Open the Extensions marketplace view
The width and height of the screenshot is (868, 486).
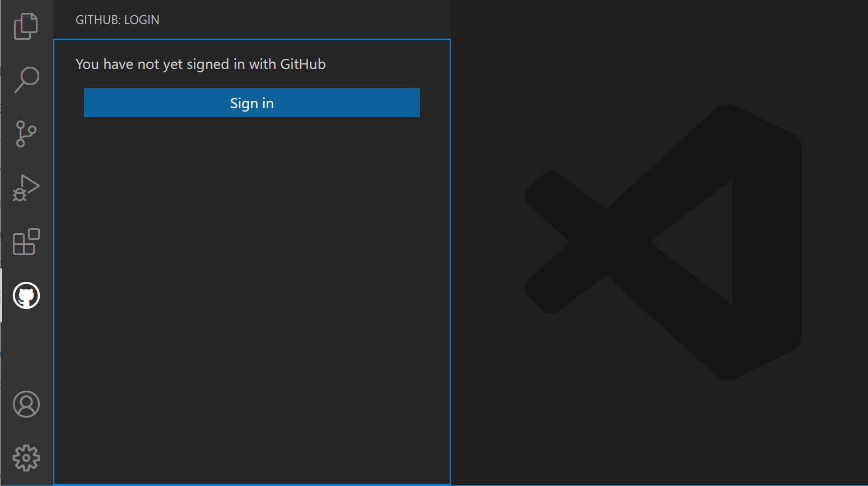[x=26, y=242]
